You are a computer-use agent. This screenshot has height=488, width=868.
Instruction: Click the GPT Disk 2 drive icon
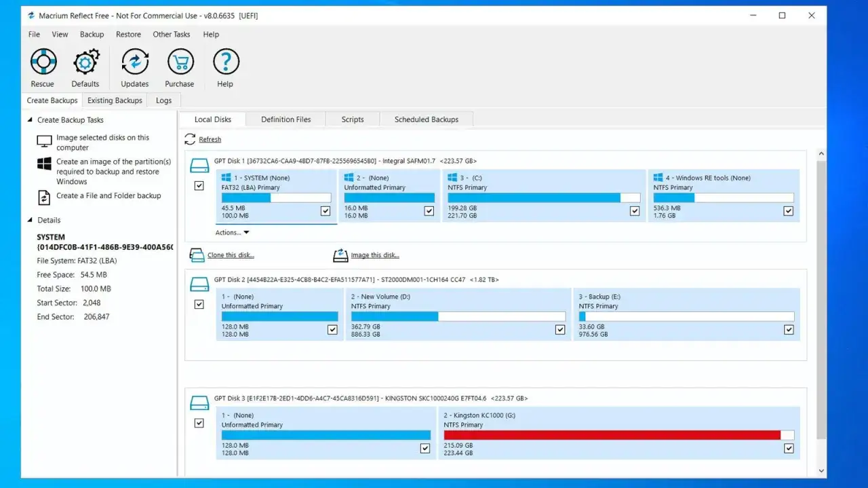(199, 284)
